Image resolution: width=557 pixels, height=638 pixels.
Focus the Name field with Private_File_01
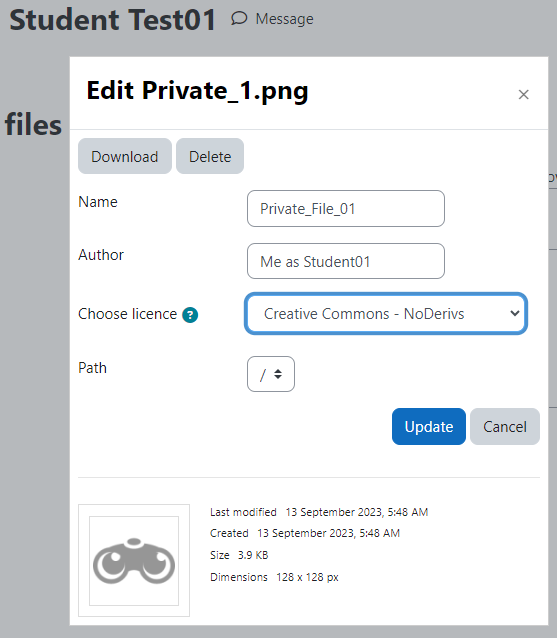pos(346,209)
